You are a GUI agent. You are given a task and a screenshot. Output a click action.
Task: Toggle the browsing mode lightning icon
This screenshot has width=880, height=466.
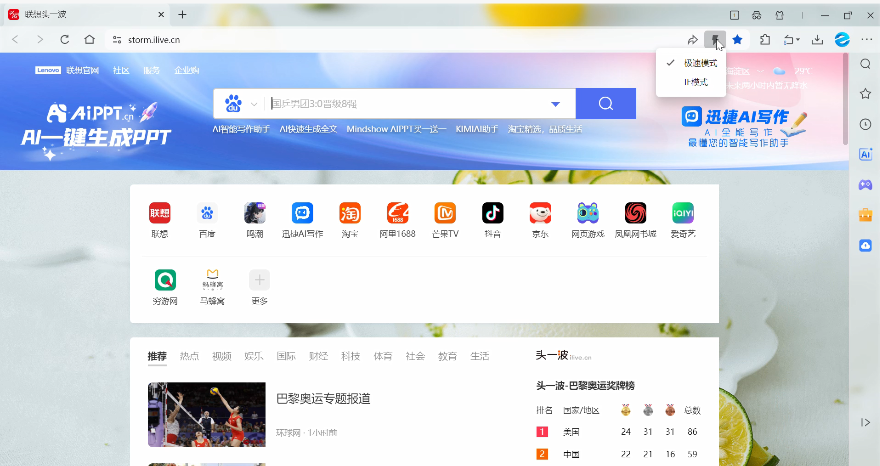[715, 40]
